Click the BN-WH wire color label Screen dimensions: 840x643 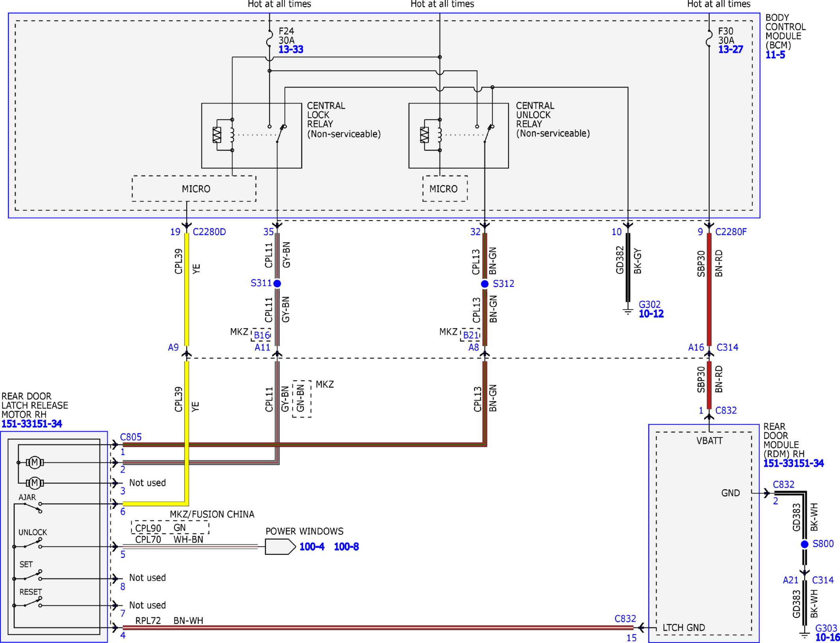click(x=189, y=621)
